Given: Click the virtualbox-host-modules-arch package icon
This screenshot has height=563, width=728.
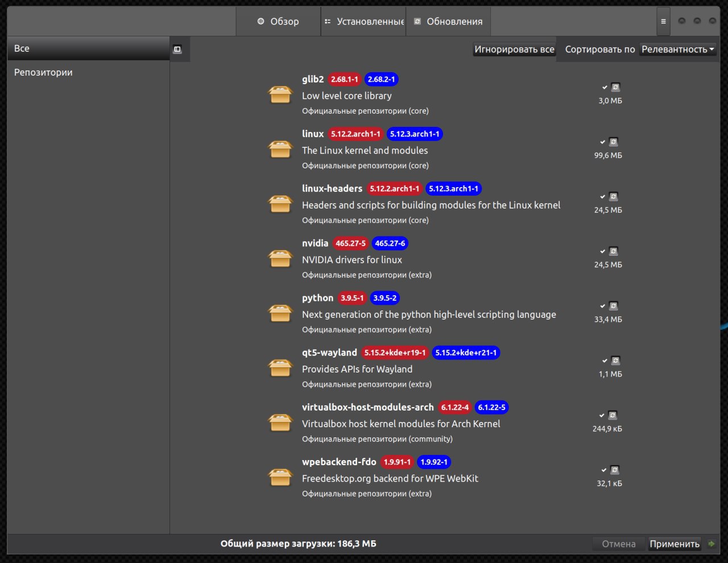Looking at the screenshot, I should pyautogui.click(x=280, y=423).
